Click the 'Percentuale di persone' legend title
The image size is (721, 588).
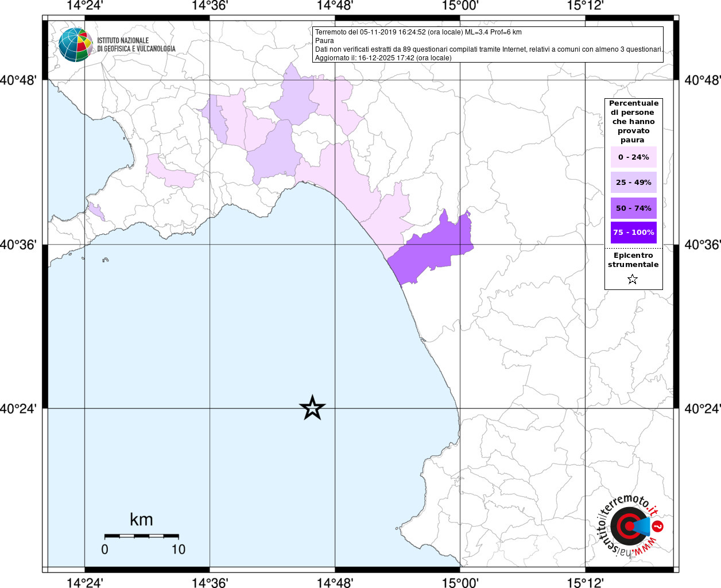coord(634,121)
